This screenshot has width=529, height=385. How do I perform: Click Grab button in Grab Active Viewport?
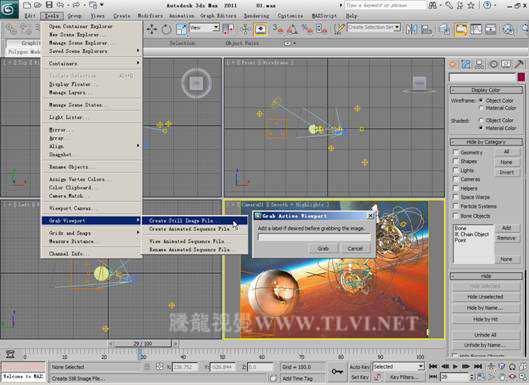pyautogui.click(x=323, y=248)
